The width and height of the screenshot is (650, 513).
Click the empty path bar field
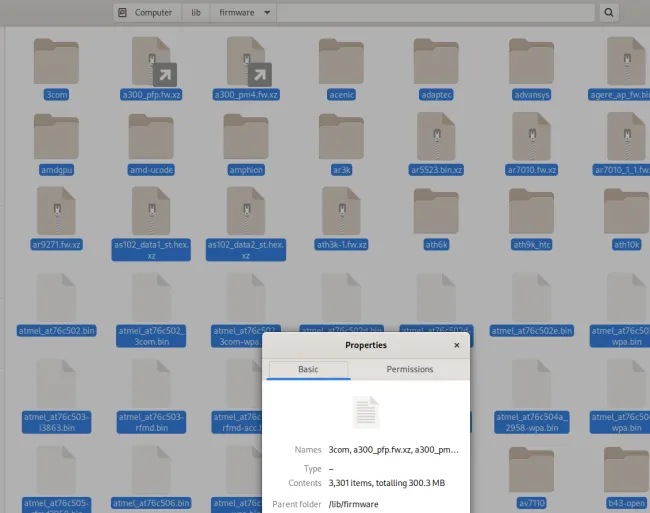436,12
